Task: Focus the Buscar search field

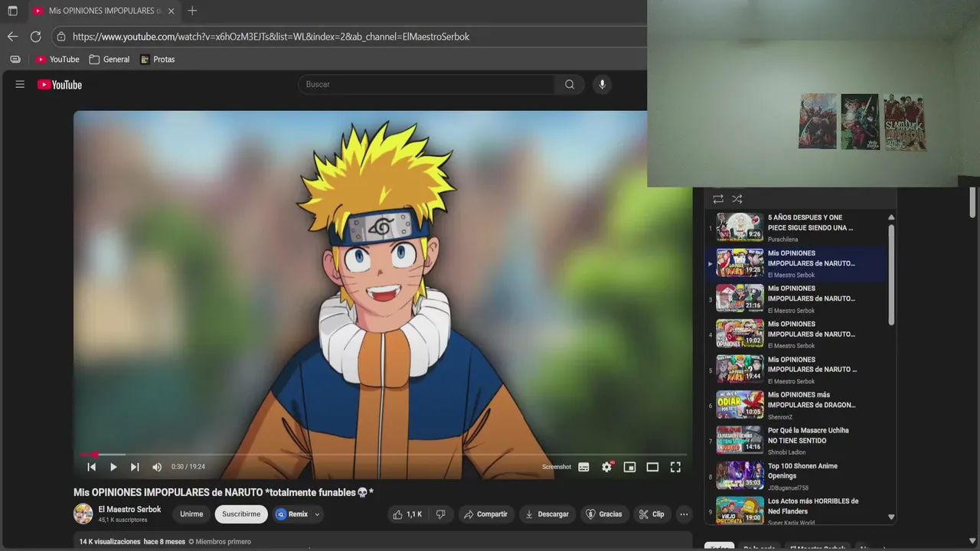Action: [426, 84]
